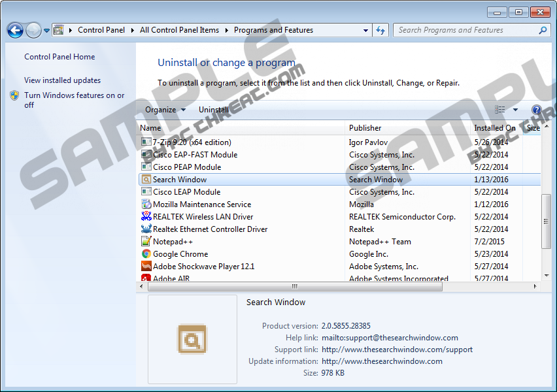Click the shield icon for Windows features

point(14,96)
